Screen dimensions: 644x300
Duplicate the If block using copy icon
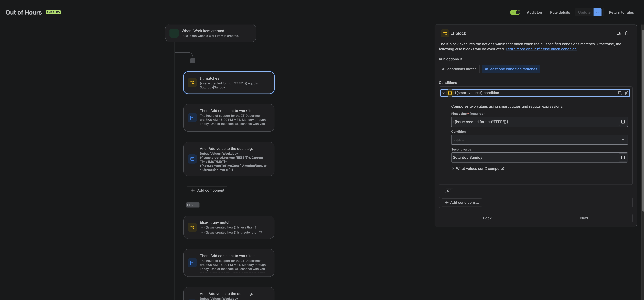pos(618,33)
